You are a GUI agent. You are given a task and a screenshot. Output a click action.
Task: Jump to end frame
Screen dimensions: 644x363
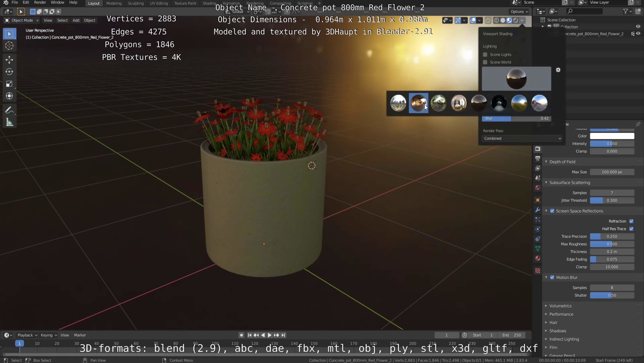coord(283,335)
